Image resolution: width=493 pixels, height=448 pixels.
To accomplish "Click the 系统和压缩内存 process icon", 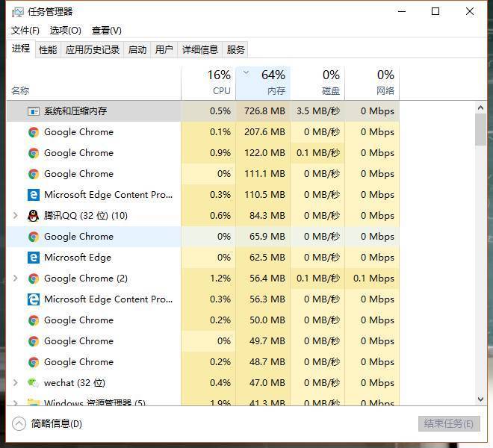I will tap(34, 111).
